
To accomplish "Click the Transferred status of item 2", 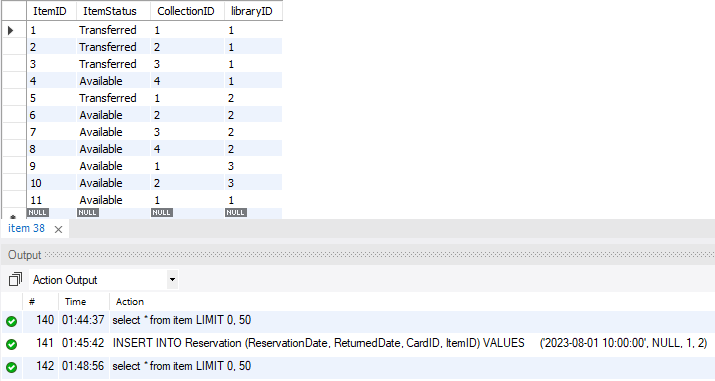I will 108,47.
